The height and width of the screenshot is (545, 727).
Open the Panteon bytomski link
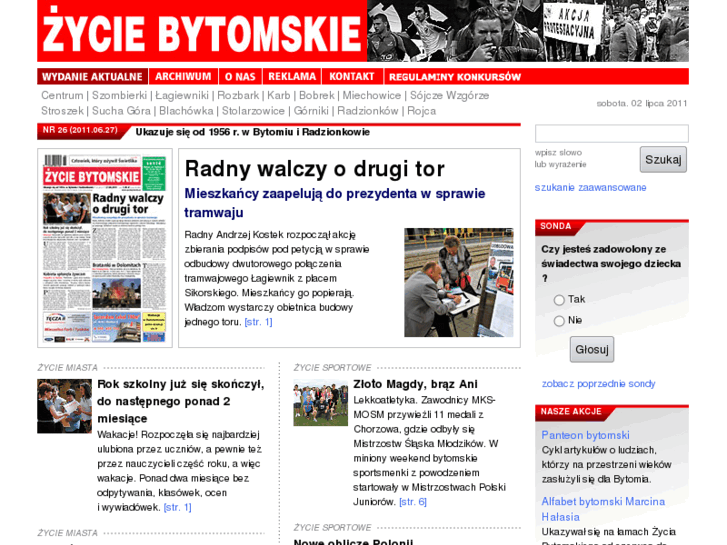coord(586,435)
